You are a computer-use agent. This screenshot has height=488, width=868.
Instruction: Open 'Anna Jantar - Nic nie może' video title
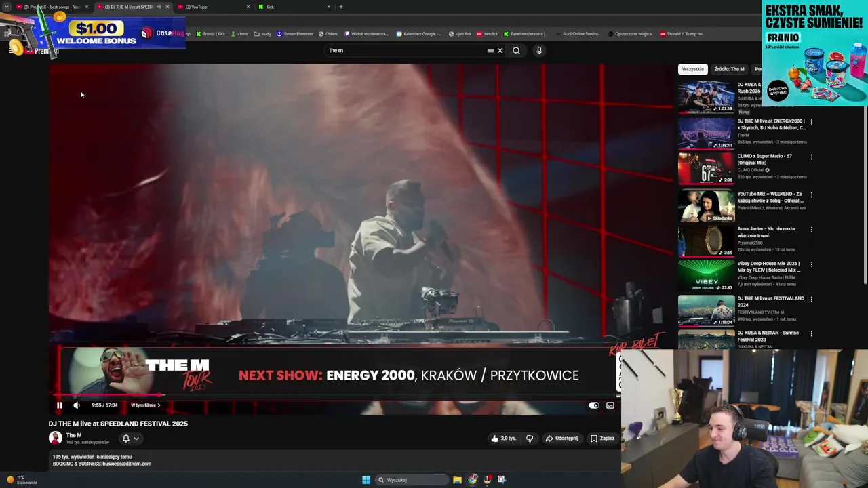coord(766,232)
